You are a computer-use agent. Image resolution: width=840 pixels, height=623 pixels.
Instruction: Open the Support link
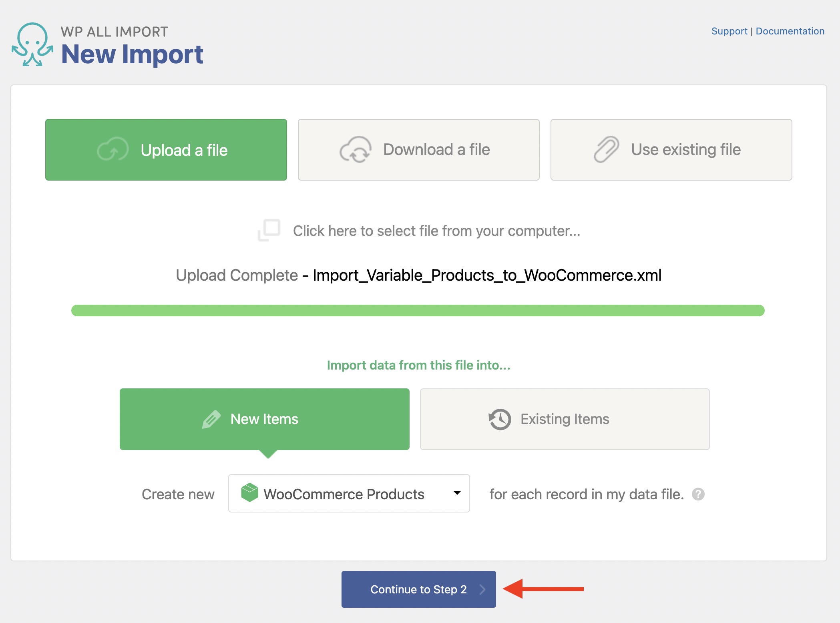point(729,31)
